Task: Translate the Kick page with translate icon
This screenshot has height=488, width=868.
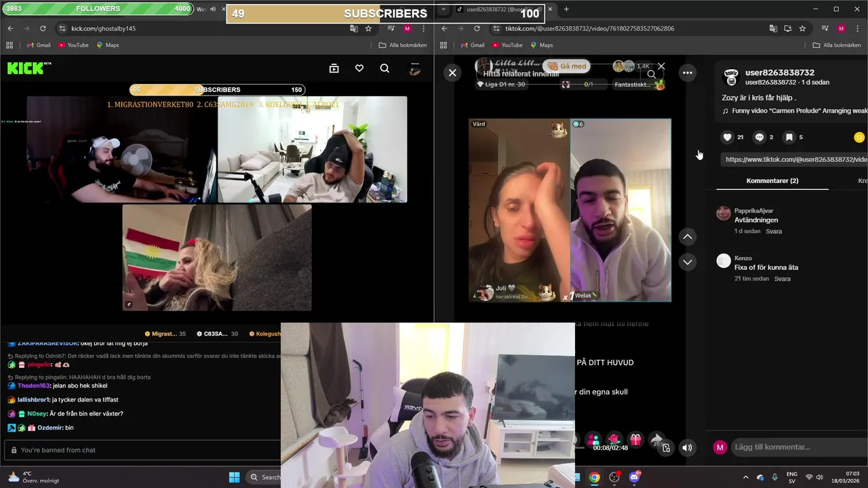Action: (353, 28)
